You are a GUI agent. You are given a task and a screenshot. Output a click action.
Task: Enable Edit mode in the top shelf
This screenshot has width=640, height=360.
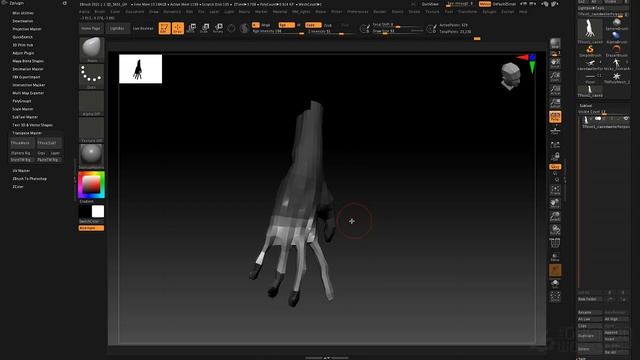click(x=164, y=28)
